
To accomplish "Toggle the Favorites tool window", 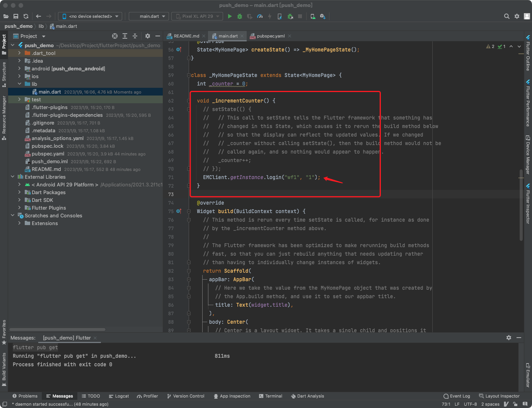I will click(4, 332).
